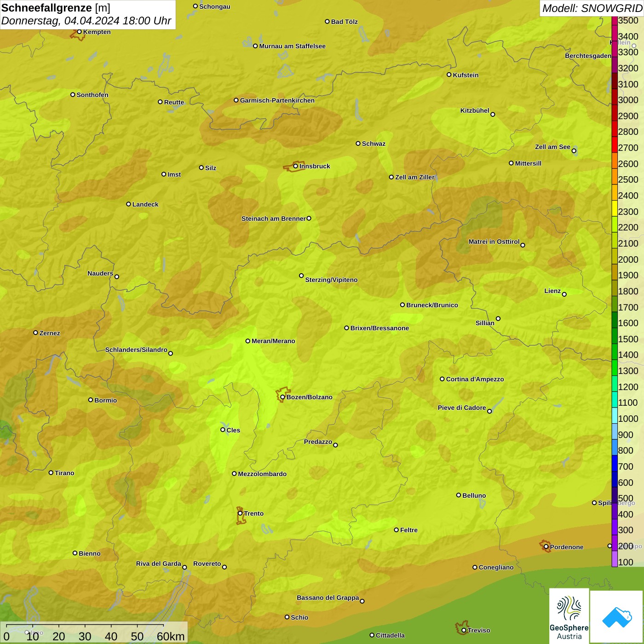
Task: Click the 'Modell: SNOWGRID' label
Action: (x=592, y=8)
